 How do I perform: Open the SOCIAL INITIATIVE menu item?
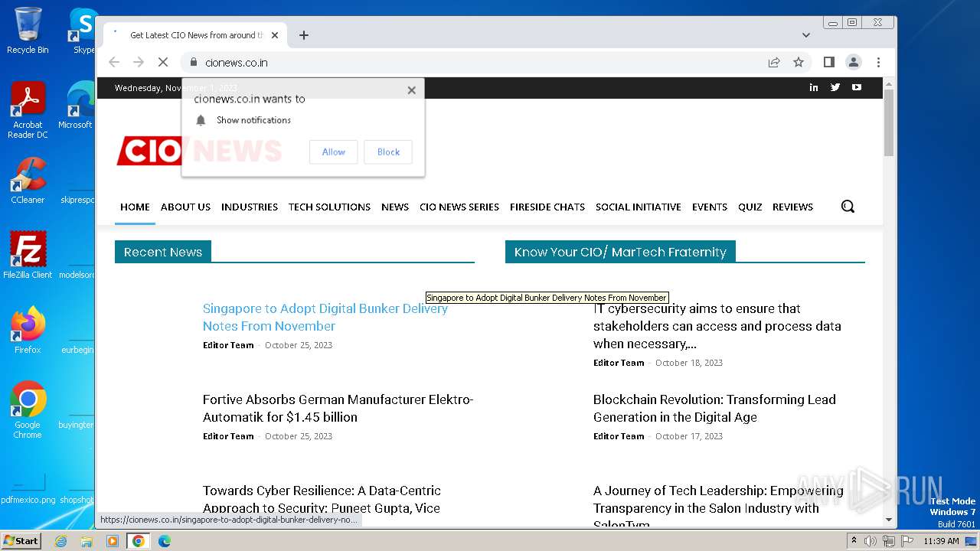tap(639, 207)
